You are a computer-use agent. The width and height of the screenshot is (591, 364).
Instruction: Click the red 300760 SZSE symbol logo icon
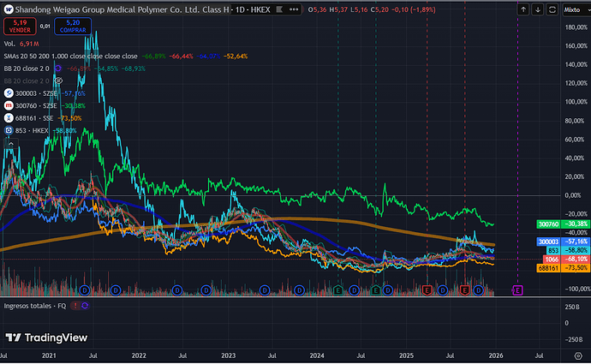9,105
